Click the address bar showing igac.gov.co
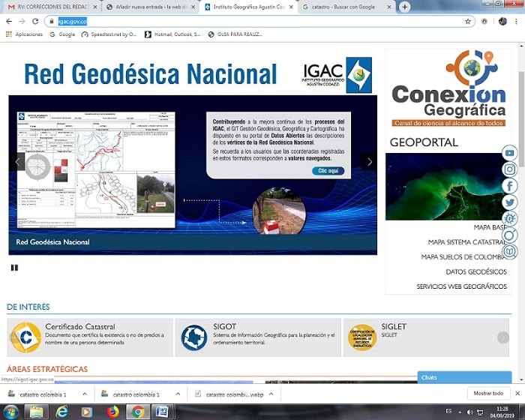Viewport: 525px width, 420px height. coord(259,22)
